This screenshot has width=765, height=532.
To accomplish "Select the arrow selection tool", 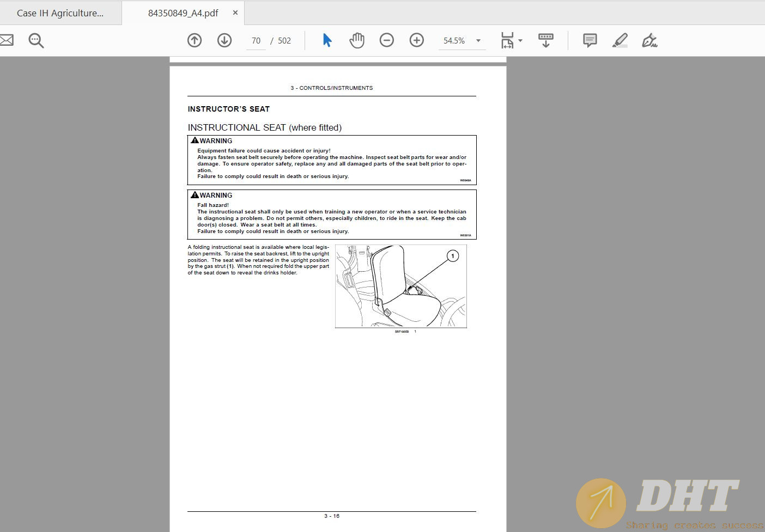I will (x=327, y=40).
